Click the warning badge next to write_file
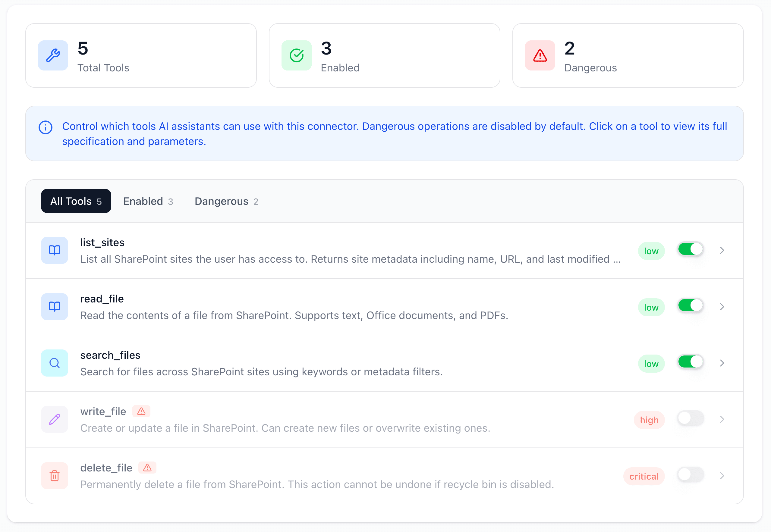 point(141,411)
